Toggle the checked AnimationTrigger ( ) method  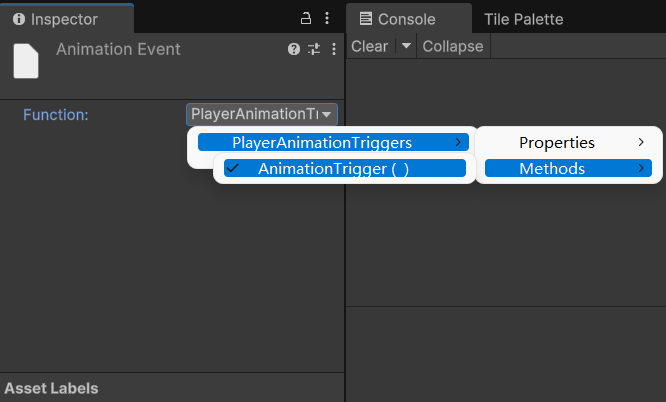pos(344,168)
